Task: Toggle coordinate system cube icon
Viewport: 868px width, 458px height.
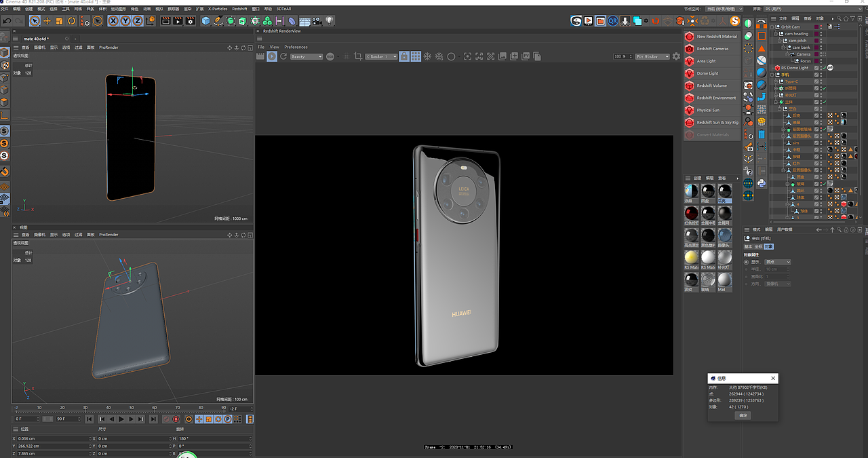Action: coord(151,21)
